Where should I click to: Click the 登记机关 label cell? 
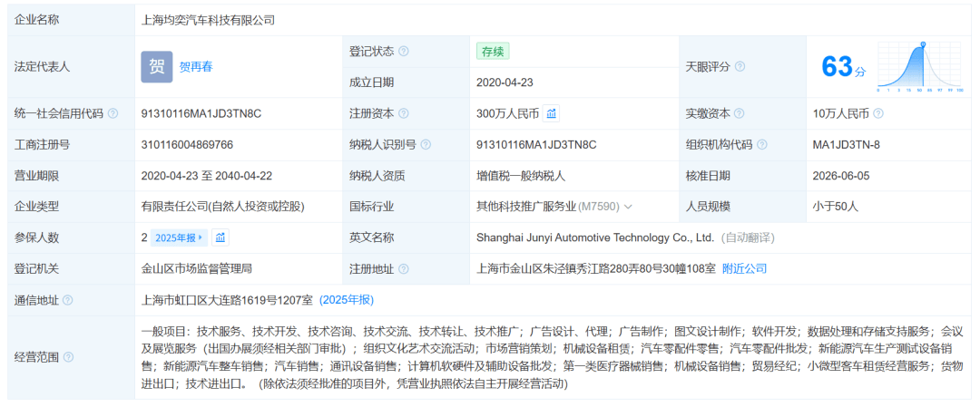click(72, 269)
